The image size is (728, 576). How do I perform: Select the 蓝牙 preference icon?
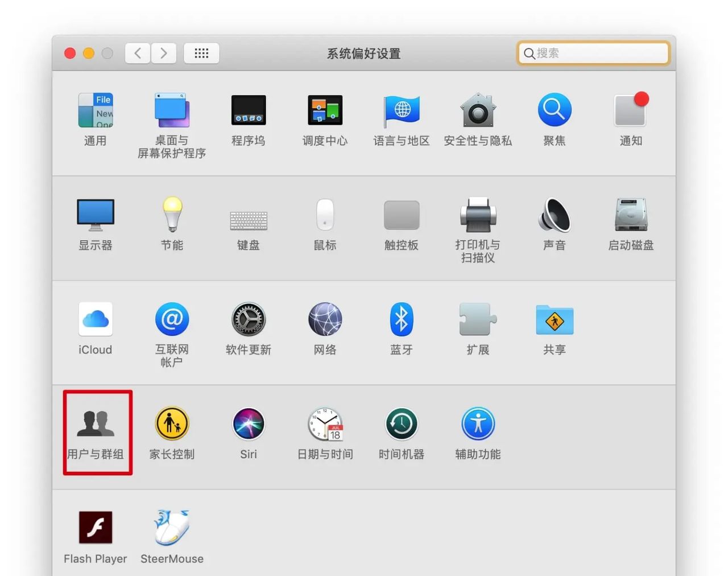point(402,319)
